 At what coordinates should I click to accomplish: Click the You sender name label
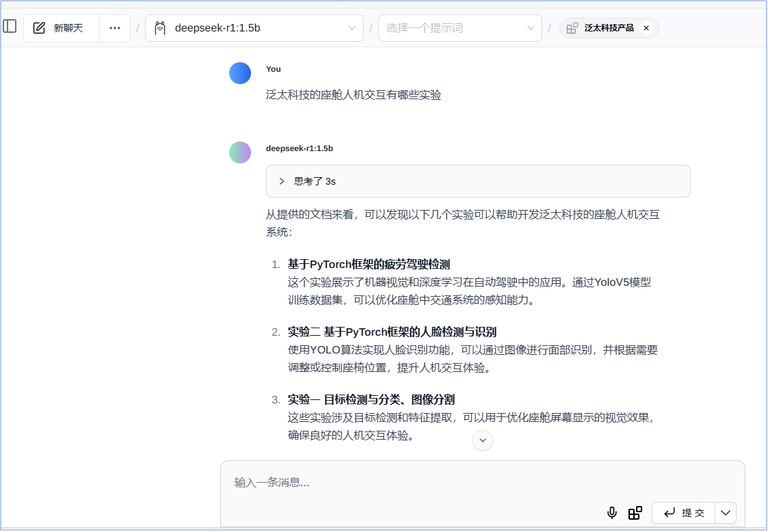click(x=274, y=69)
